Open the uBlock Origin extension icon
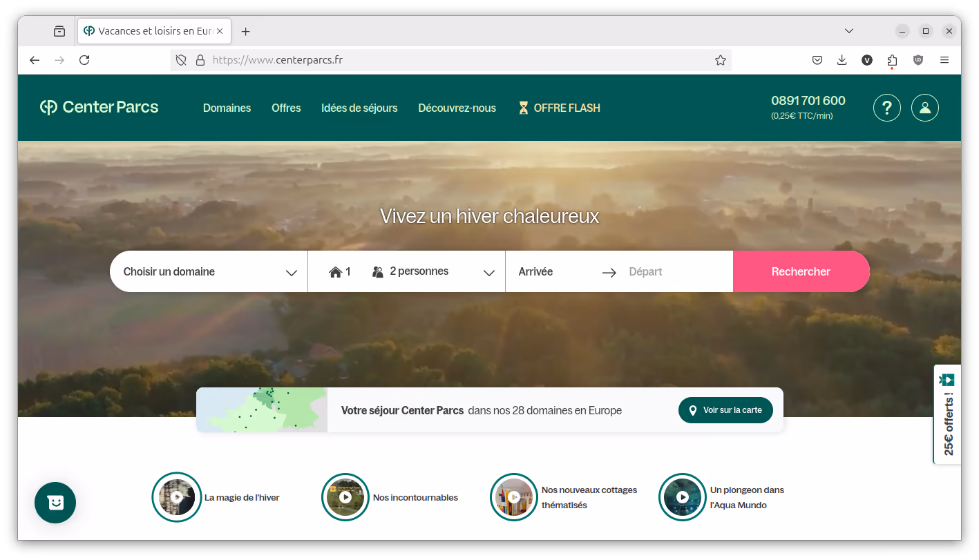 click(918, 60)
